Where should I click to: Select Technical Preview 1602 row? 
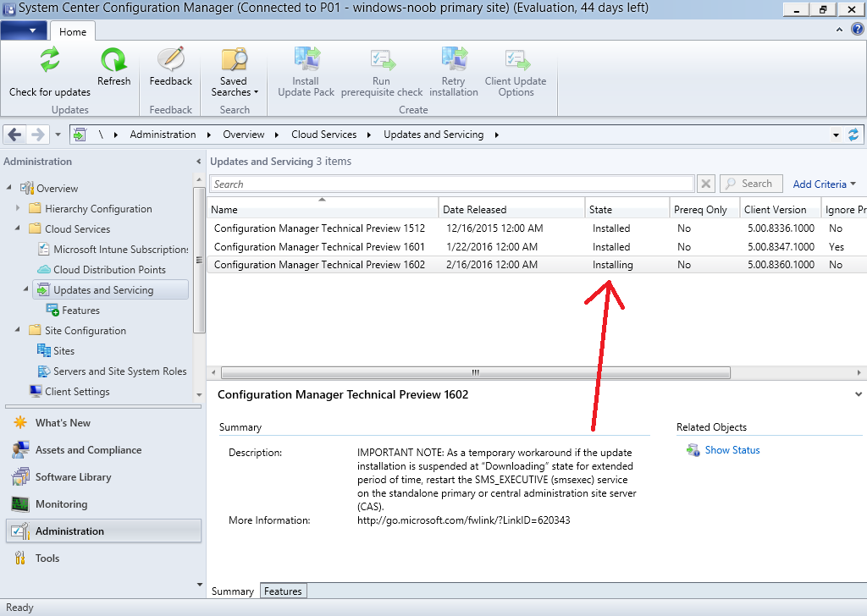pos(536,265)
